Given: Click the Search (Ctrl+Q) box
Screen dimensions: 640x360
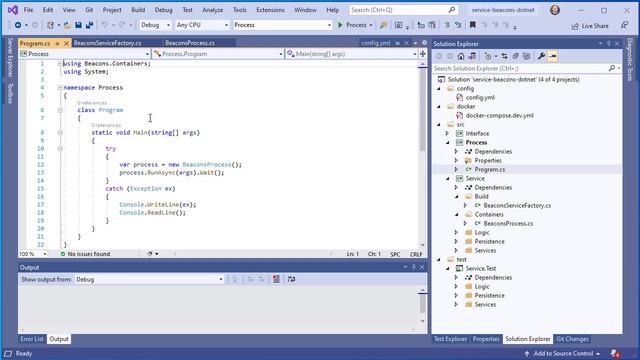Looking at the screenshot, I should [x=403, y=10].
